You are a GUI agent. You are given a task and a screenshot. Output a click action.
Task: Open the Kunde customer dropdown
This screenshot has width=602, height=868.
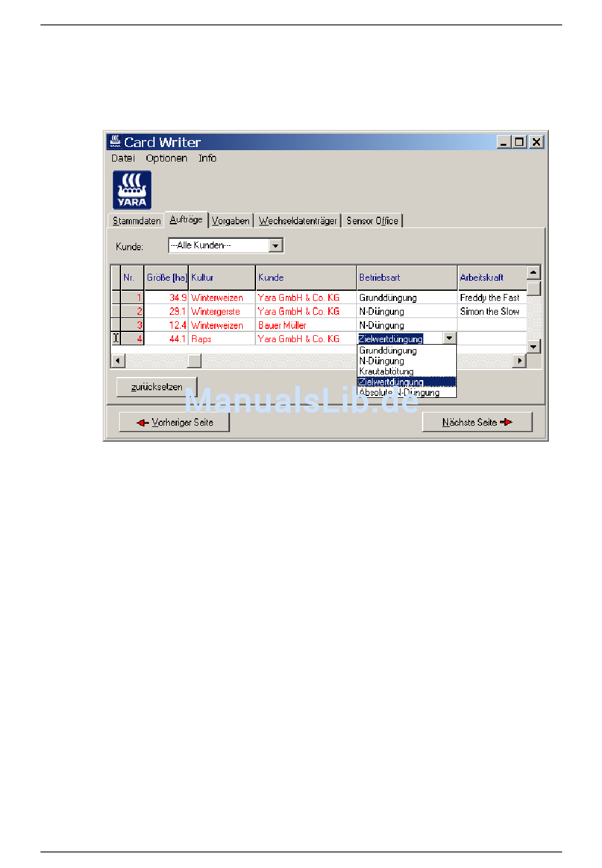click(x=276, y=246)
